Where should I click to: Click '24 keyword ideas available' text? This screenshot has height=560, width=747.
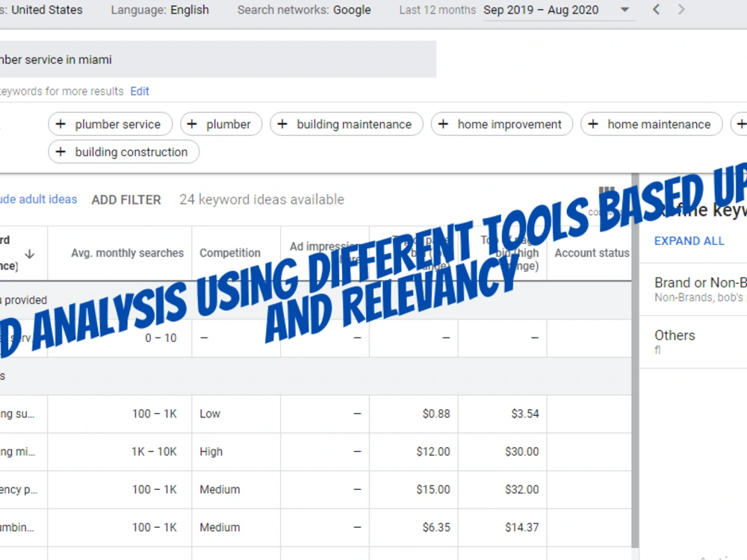click(261, 199)
